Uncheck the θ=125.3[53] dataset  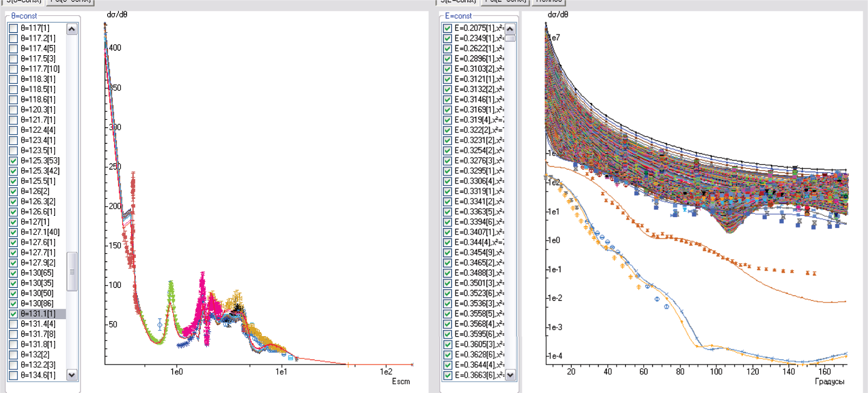pyautogui.click(x=13, y=161)
